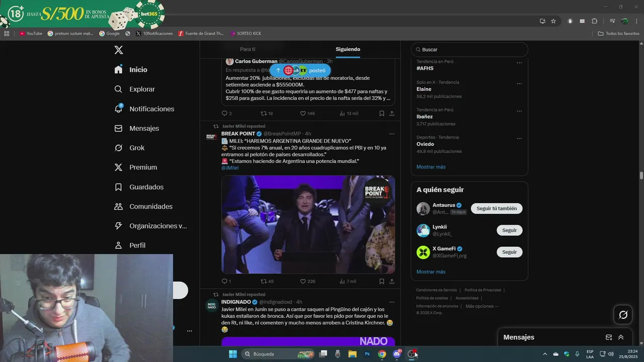The height and width of the screenshot is (362, 644).
Task: Open Guardados bookmarks page
Action: (x=139, y=187)
